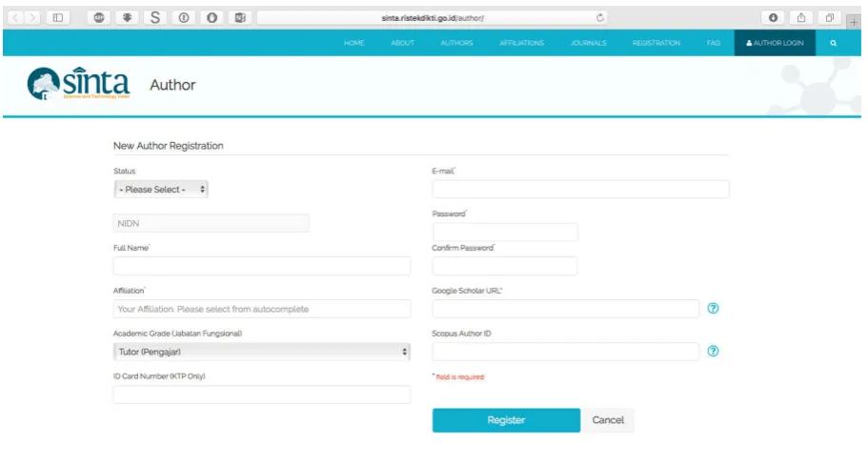
Task: Click the Register button
Action: coord(506,420)
